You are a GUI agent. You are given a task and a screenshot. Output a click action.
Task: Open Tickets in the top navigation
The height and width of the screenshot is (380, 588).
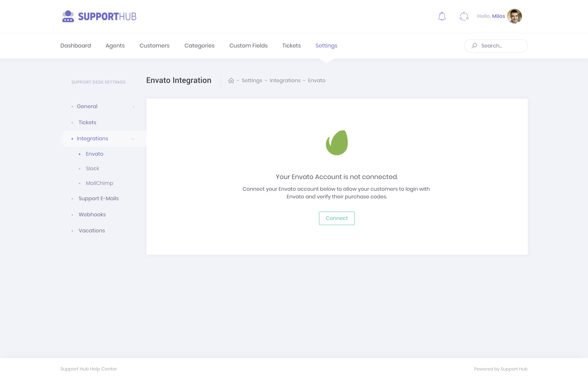[x=291, y=46]
